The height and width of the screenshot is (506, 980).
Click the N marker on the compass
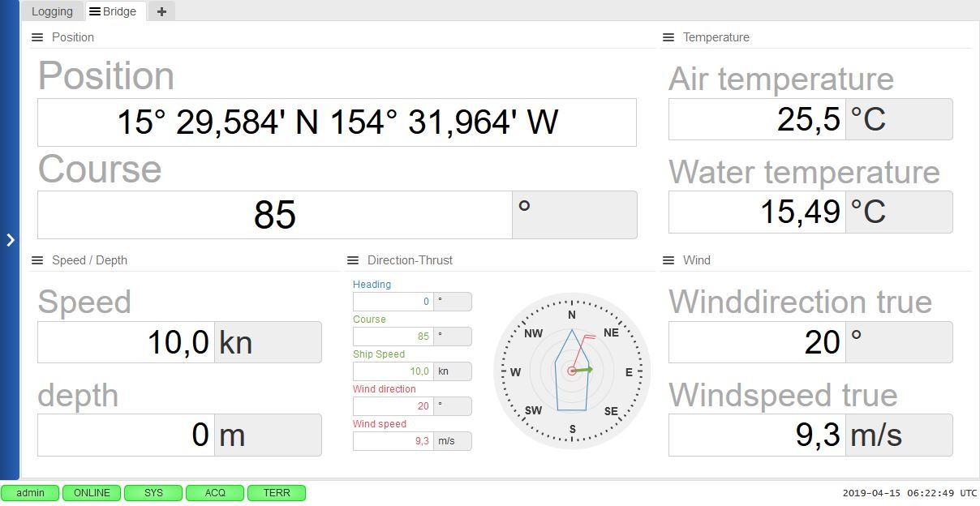pos(572,315)
